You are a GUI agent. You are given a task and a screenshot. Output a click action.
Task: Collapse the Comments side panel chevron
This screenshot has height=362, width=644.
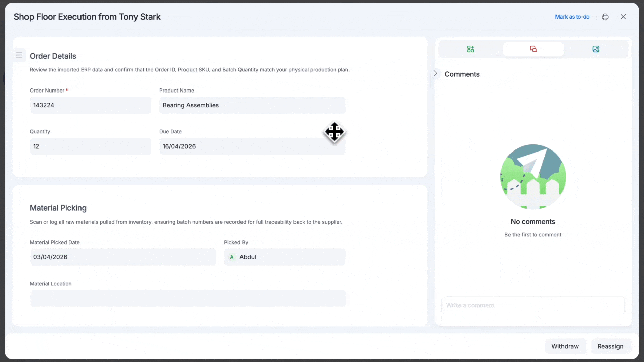point(435,73)
